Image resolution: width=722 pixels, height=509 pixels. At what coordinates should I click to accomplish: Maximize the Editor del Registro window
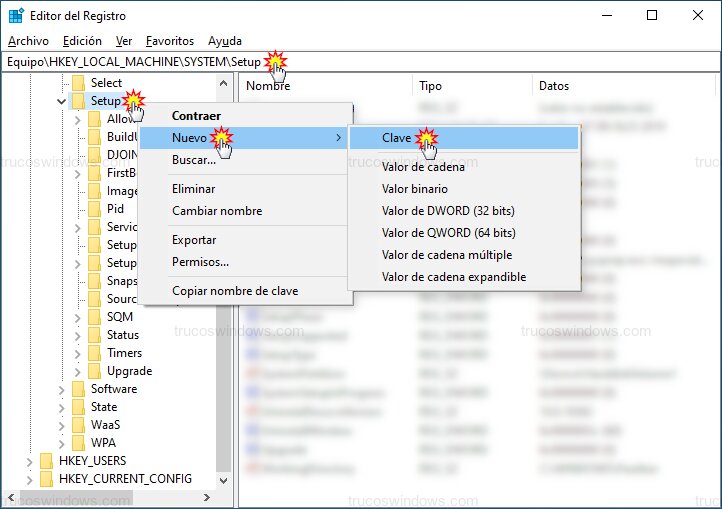652,15
